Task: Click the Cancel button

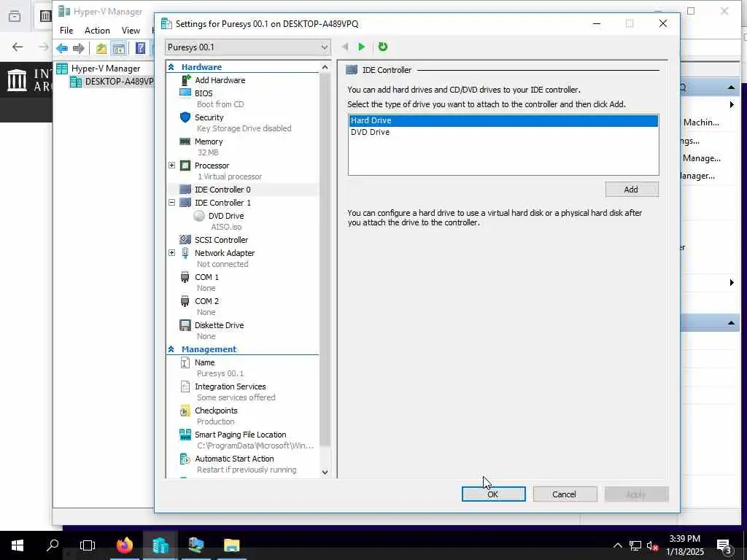Action: 565,494
